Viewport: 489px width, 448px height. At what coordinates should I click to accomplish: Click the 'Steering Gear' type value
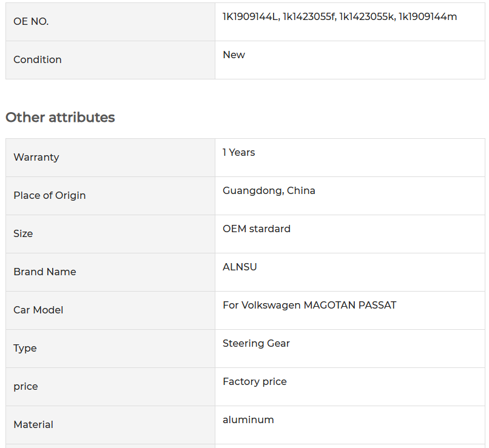[x=256, y=343]
